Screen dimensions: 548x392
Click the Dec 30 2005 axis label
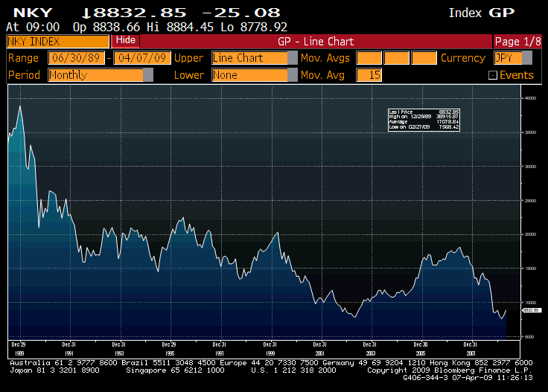pos(421,349)
